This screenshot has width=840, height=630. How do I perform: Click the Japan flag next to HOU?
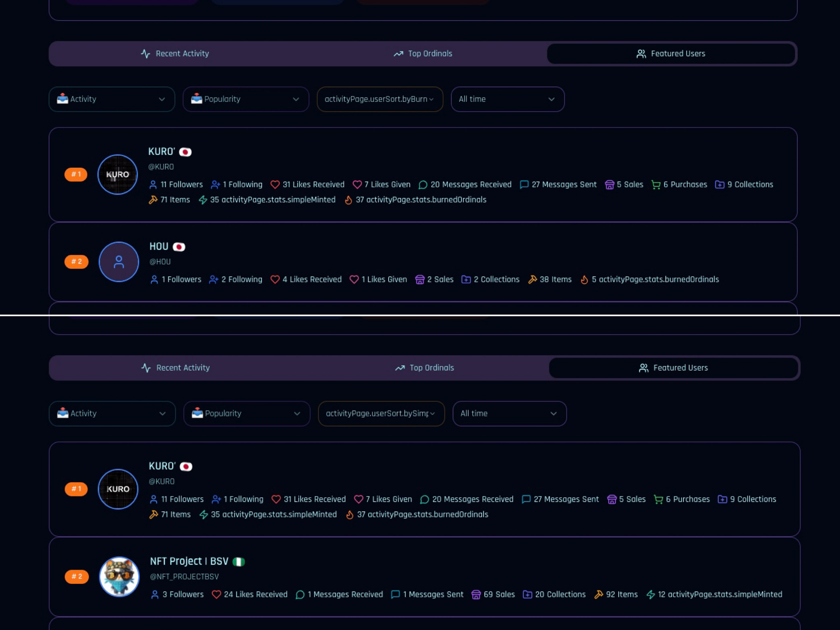tap(179, 247)
